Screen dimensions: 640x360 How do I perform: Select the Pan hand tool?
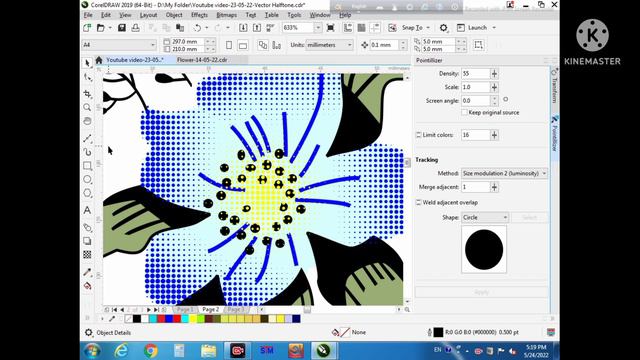click(x=87, y=121)
